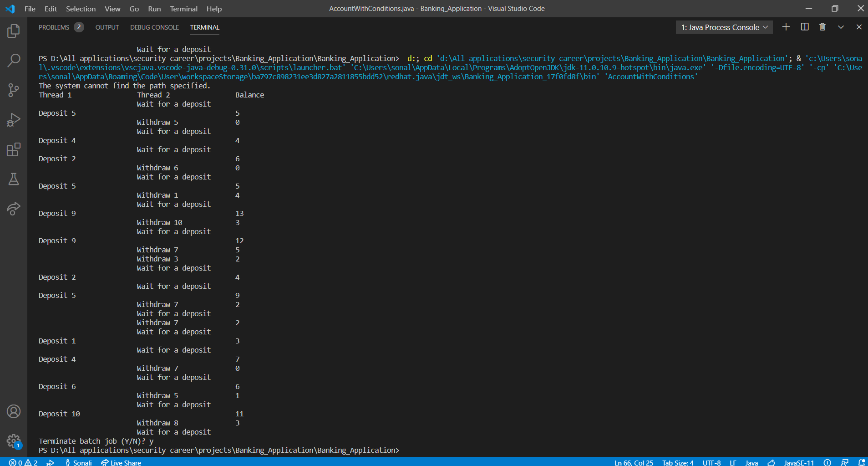Open the File menu
This screenshot has height=466, width=868.
point(30,9)
